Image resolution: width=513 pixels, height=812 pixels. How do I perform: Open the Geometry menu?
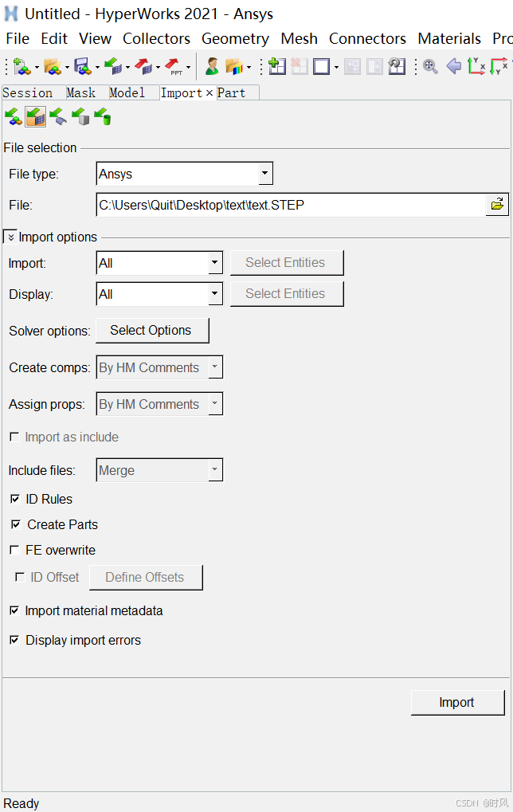point(236,38)
